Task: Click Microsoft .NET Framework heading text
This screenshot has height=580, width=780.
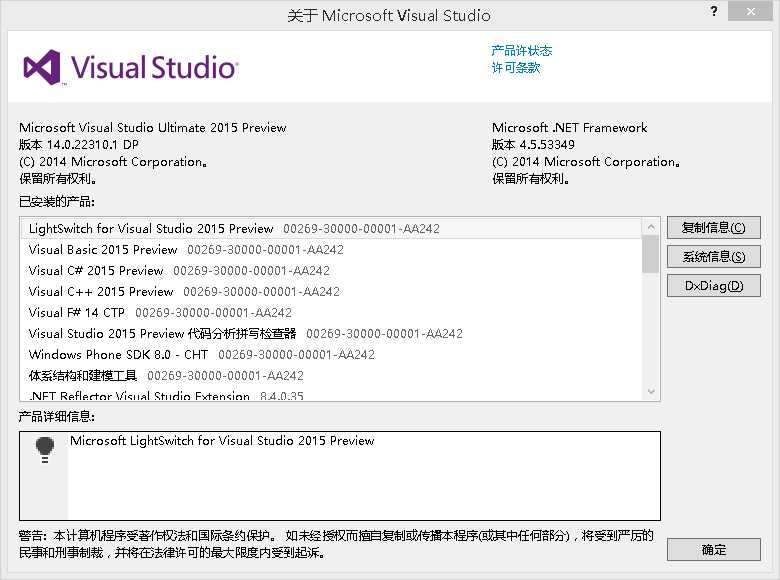Action: coord(570,127)
